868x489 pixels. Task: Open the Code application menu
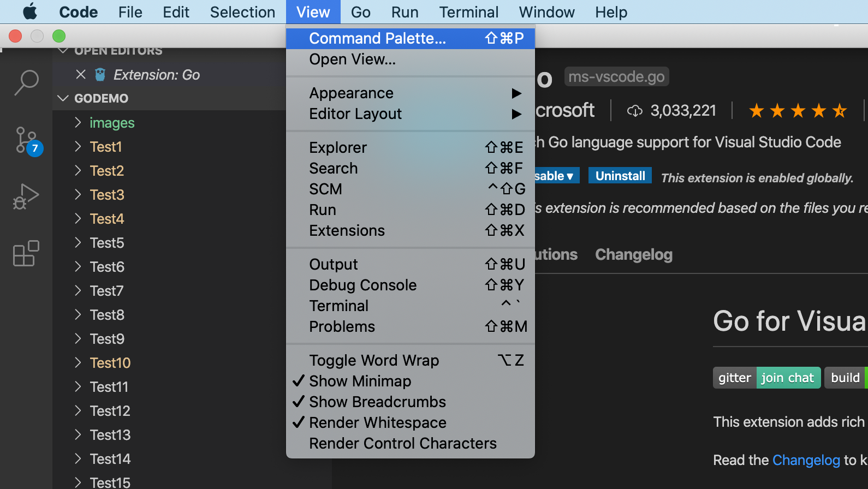pyautogui.click(x=79, y=12)
